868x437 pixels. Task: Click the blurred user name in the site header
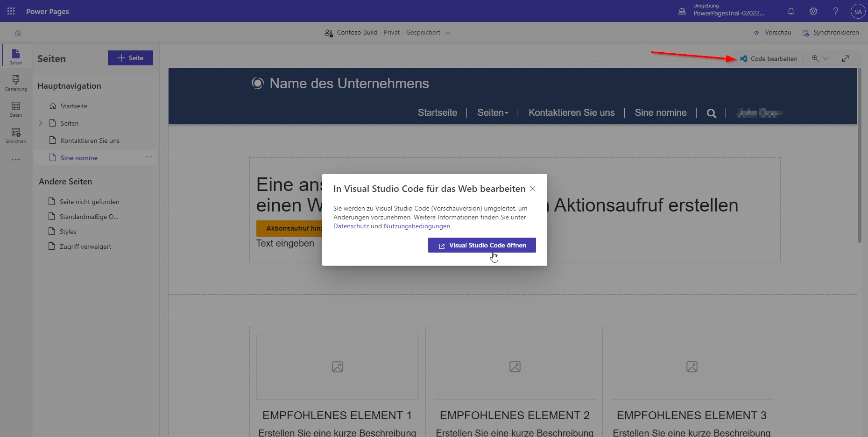pos(759,113)
